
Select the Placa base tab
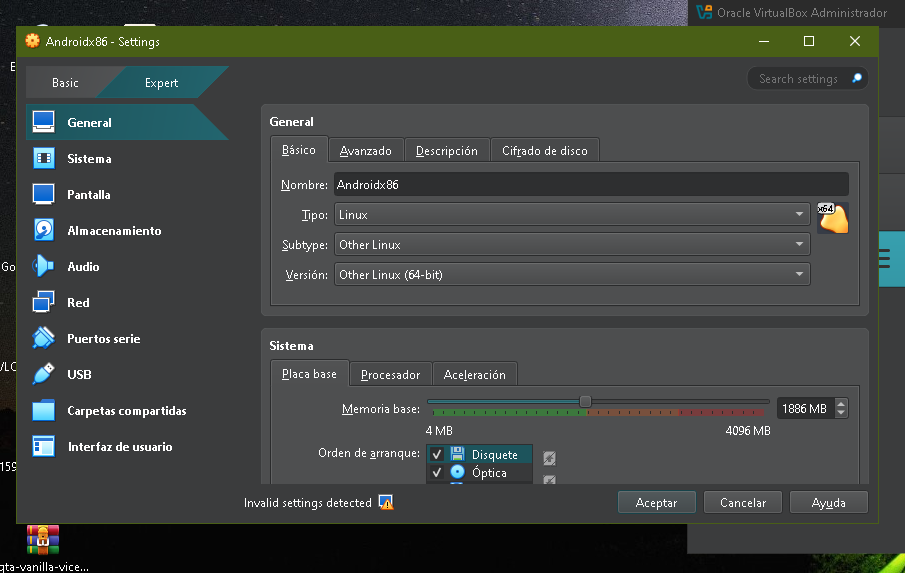[309, 374]
